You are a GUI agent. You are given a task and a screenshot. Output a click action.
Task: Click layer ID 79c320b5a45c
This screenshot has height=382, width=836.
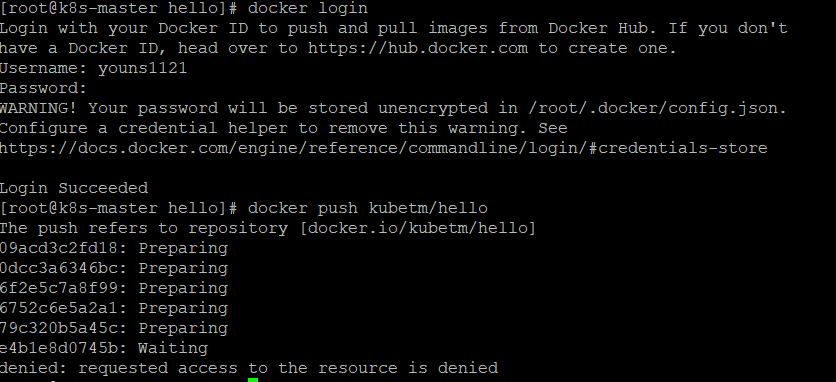(x=64, y=328)
